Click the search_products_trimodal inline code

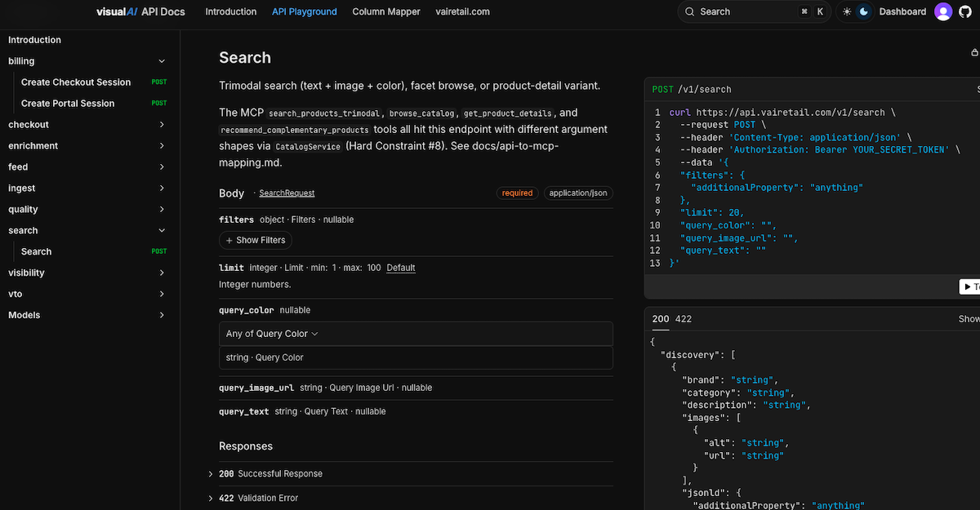[325, 113]
